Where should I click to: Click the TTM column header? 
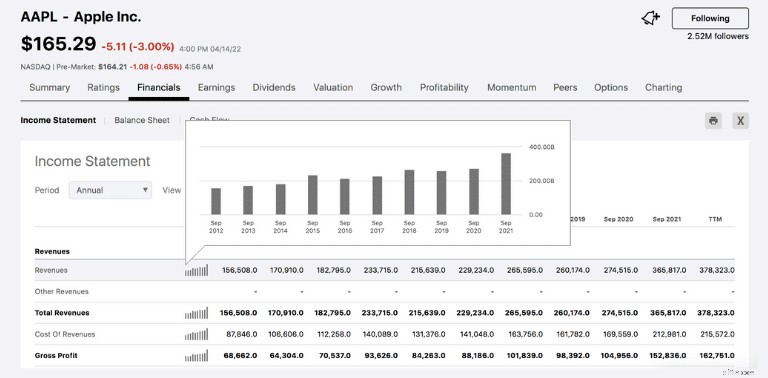pyautogui.click(x=715, y=219)
